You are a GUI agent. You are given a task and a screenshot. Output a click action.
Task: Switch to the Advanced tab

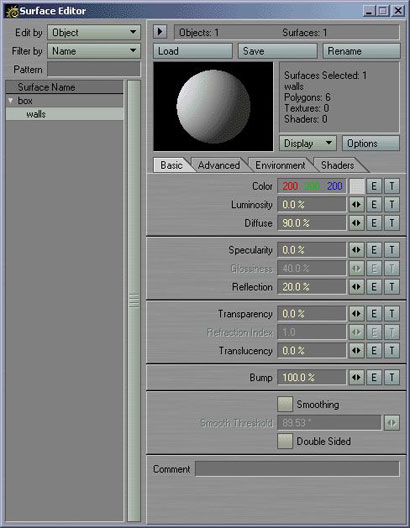(219, 165)
